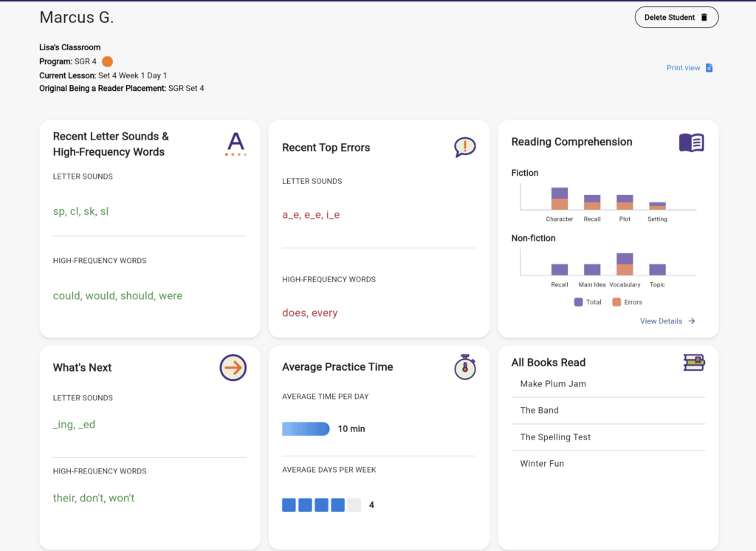Click the orange Errors legend swatch
This screenshot has width=756, height=551.
(x=617, y=302)
